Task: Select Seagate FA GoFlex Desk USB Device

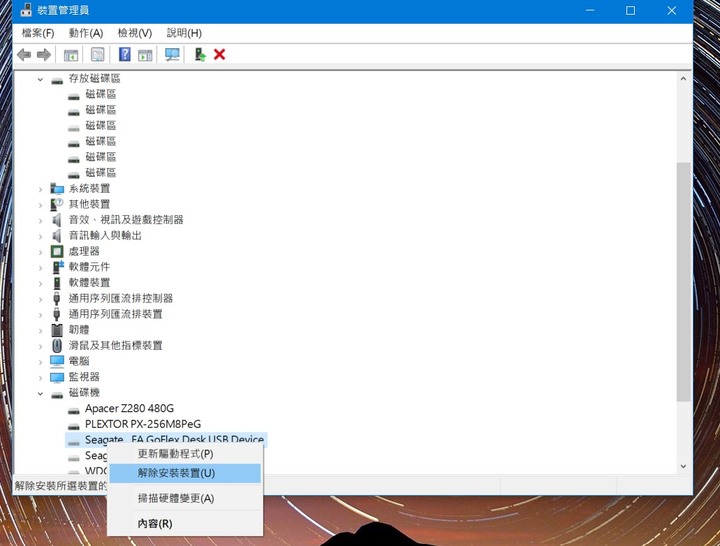Action: (x=174, y=439)
